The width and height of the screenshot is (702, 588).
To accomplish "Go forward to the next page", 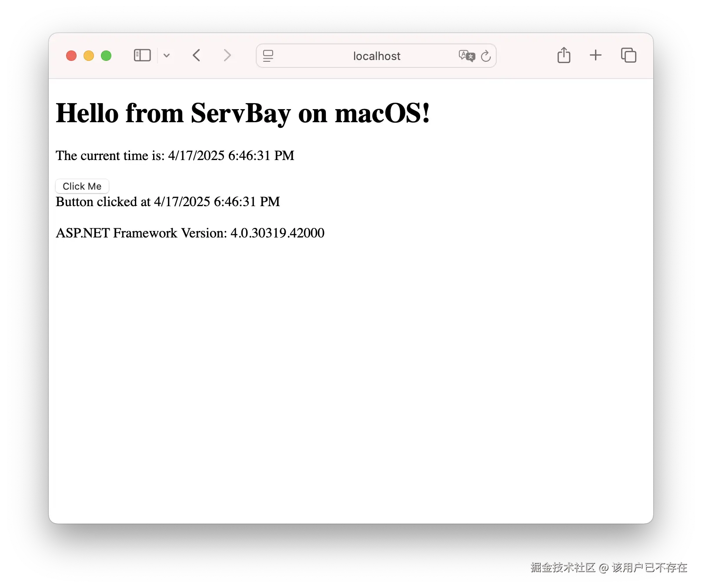I will [x=227, y=56].
